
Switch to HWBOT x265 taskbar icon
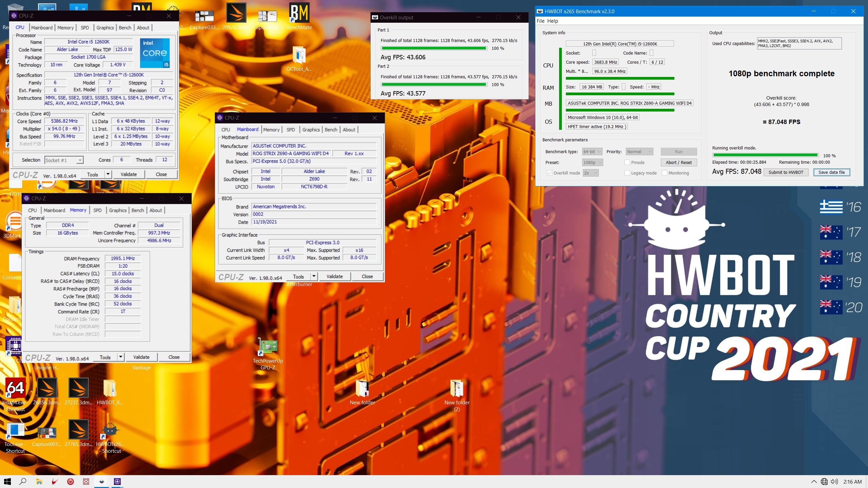pos(101,481)
